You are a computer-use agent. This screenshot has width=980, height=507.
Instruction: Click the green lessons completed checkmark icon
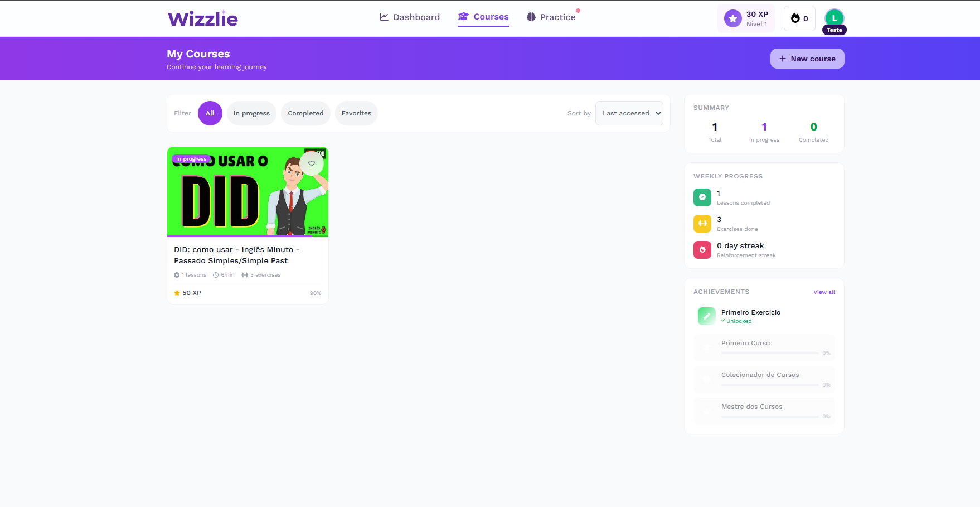(x=702, y=197)
